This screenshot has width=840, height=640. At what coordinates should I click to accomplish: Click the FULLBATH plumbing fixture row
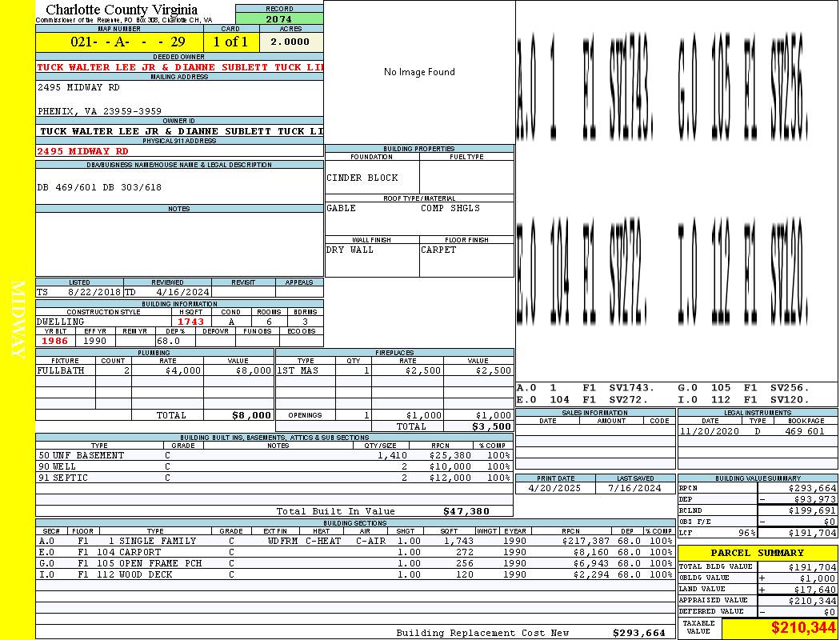coord(155,370)
